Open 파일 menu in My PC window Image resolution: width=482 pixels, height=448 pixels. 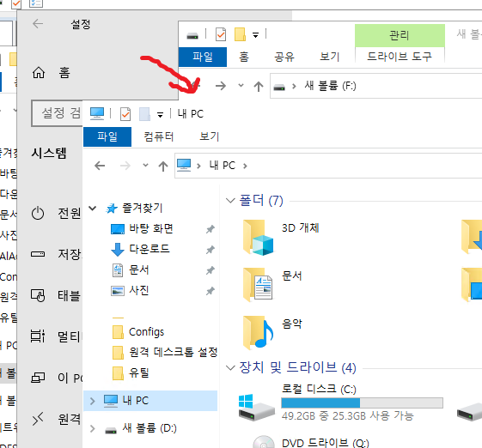(x=107, y=136)
